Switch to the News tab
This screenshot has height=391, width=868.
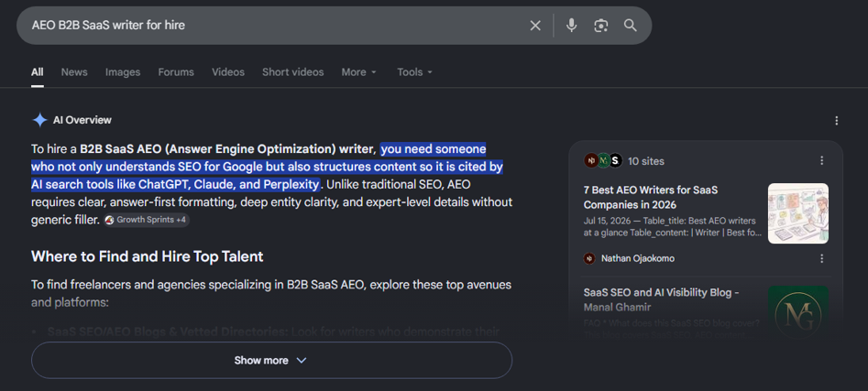tap(74, 72)
